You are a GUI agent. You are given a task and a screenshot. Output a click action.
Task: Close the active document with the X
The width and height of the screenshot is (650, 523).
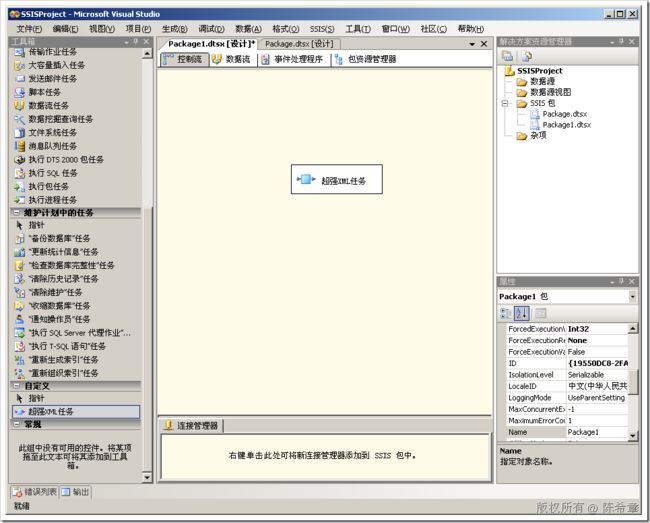click(x=484, y=44)
